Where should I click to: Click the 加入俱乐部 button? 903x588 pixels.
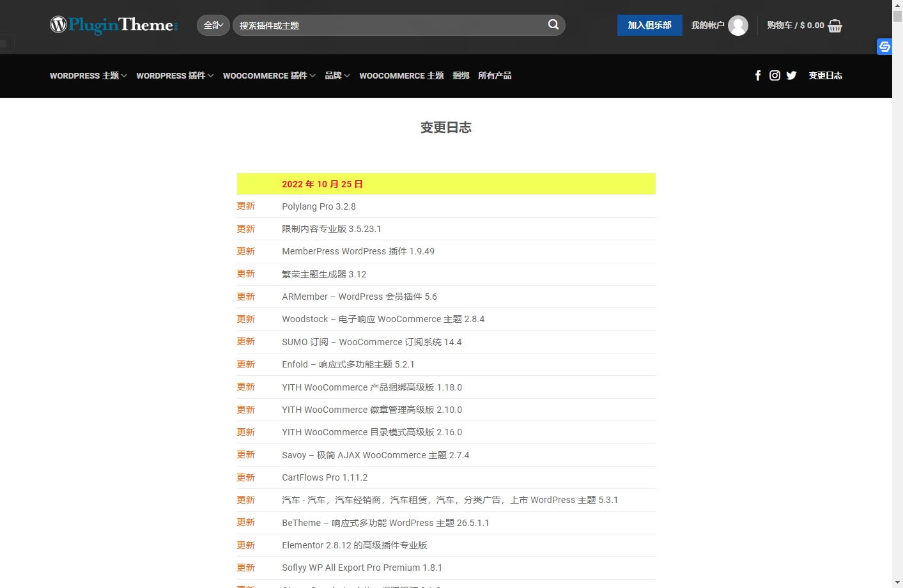click(650, 25)
